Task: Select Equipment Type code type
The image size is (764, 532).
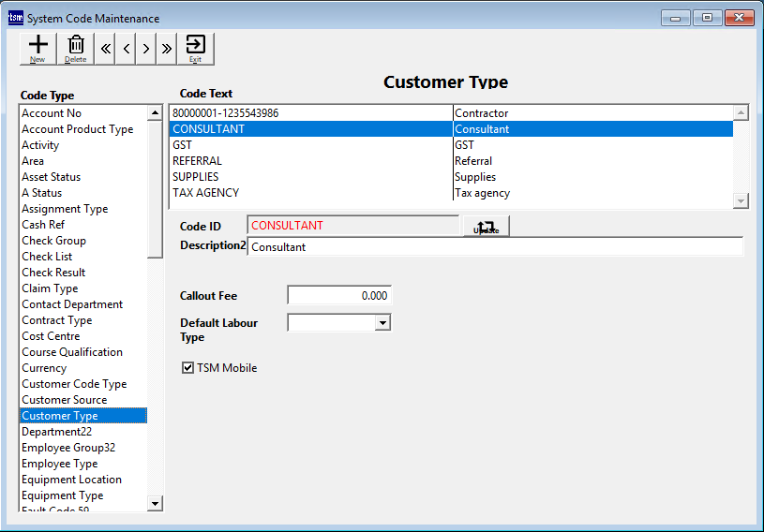Action: tap(83, 495)
